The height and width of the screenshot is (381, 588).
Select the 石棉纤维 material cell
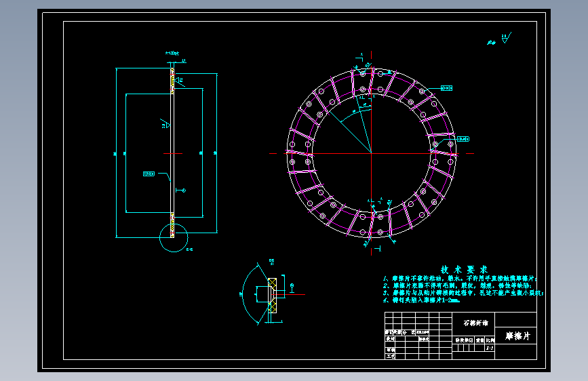tap(473, 323)
